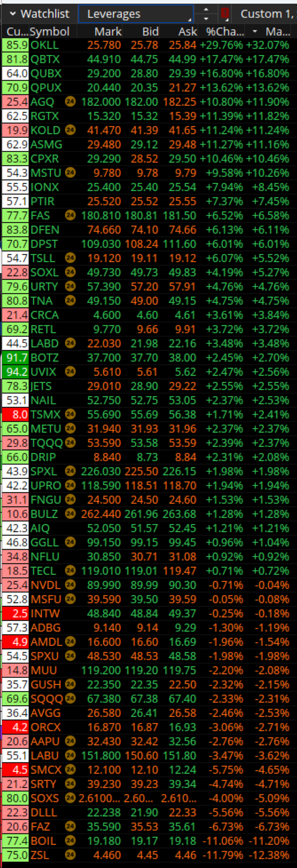Viewport: 297px width, 868px height.
Task: Click the 24 badge on SPXL row
Action: coord(70,471)
